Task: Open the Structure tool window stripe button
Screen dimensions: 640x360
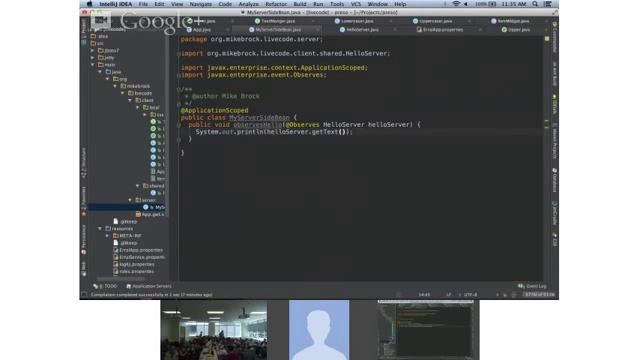Action: tap(84, 162)
